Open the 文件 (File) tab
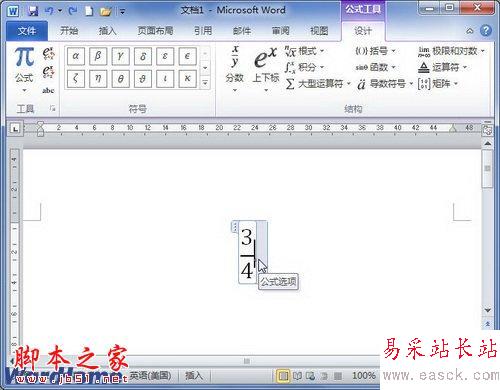The height and width of the screenshot is (390, 500). tap(27, 31)
